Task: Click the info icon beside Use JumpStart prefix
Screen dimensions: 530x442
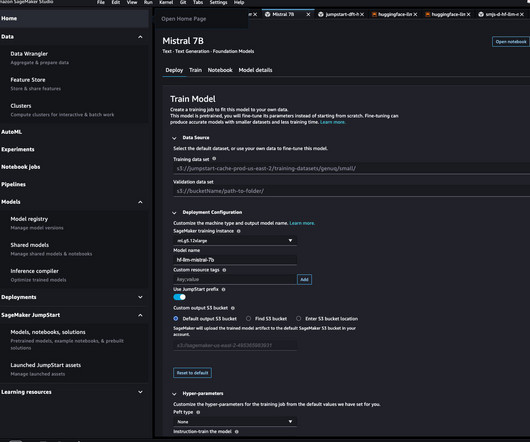Action: pyautogui.click(x=223, y=289)
